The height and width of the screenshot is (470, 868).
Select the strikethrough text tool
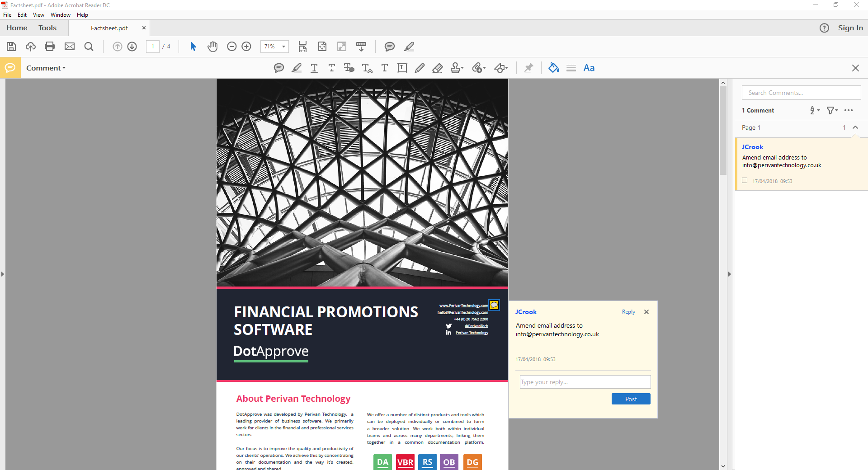(332, 68)
